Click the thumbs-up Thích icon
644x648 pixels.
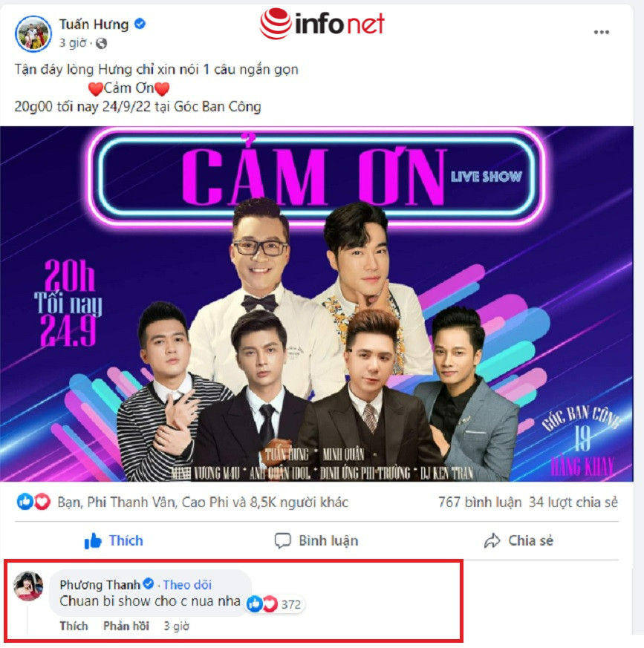93,540
